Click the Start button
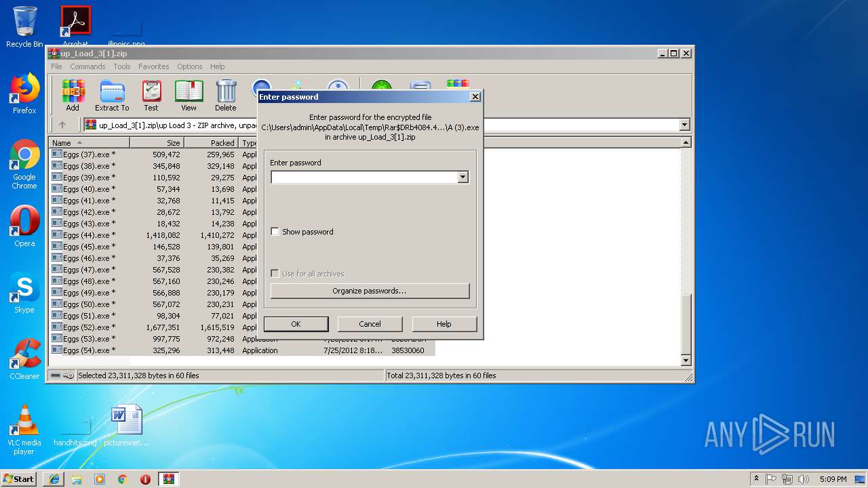The height and width of the screenshot is (488, 868). click(x=19, y=479)
